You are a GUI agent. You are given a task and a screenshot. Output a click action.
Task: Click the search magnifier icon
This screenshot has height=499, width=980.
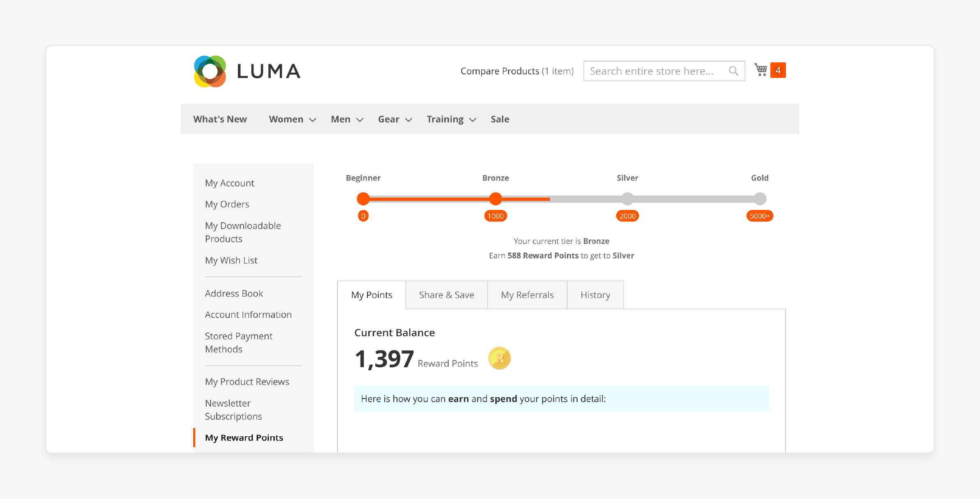click(734, 71)
